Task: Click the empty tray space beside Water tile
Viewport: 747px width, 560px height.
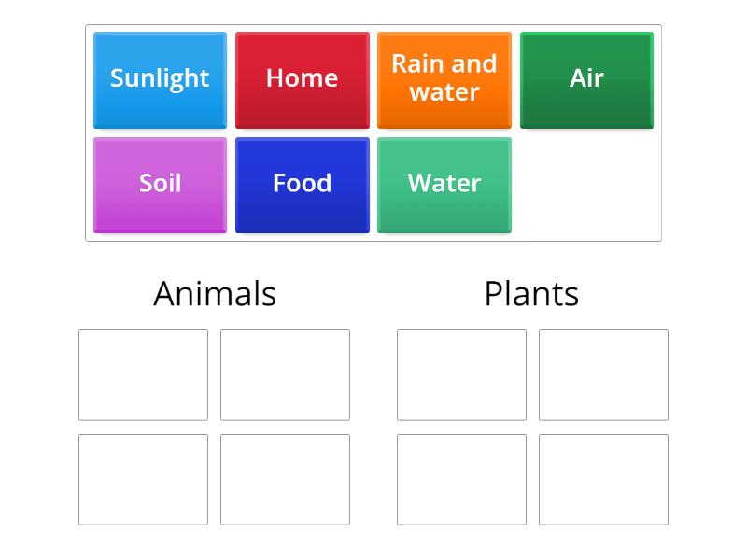Action: 586,185
